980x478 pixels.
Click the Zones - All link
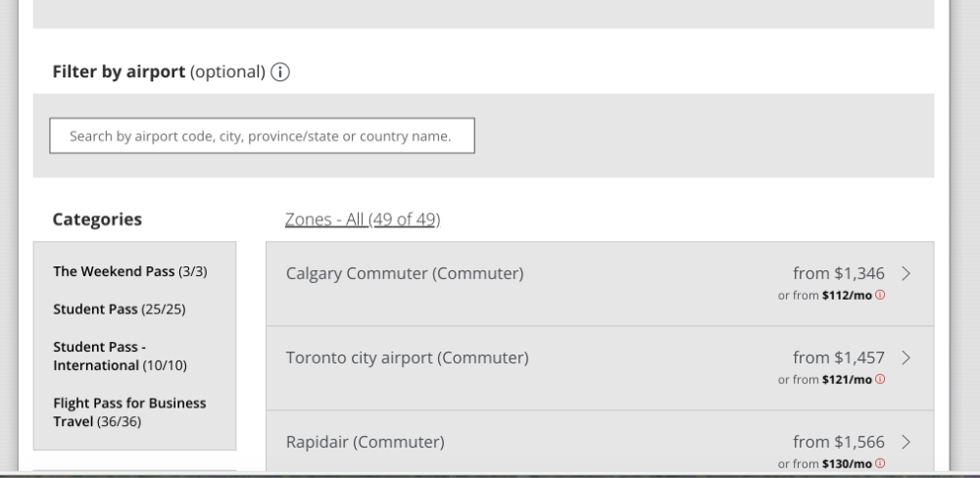363,219
